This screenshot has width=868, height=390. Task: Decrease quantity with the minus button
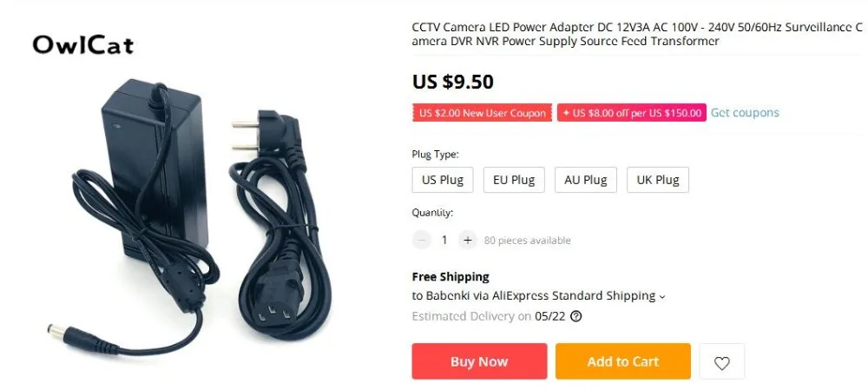tap(422, 240)
